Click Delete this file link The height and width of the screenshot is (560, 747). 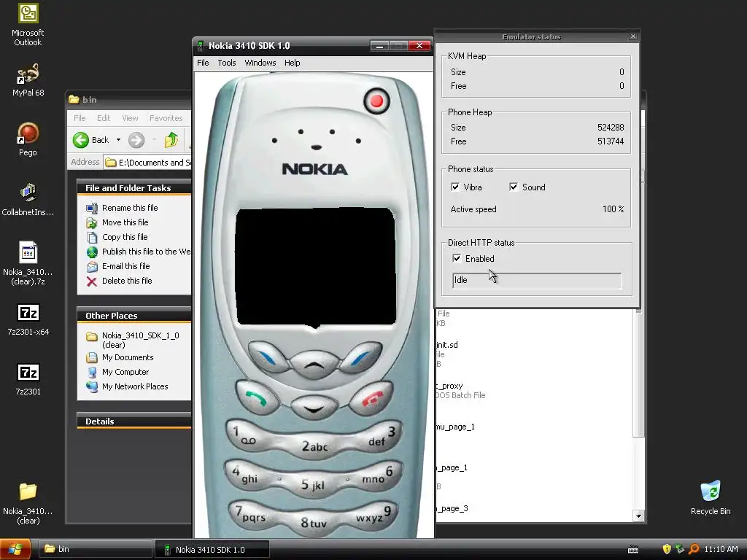(x=127, y=281)
